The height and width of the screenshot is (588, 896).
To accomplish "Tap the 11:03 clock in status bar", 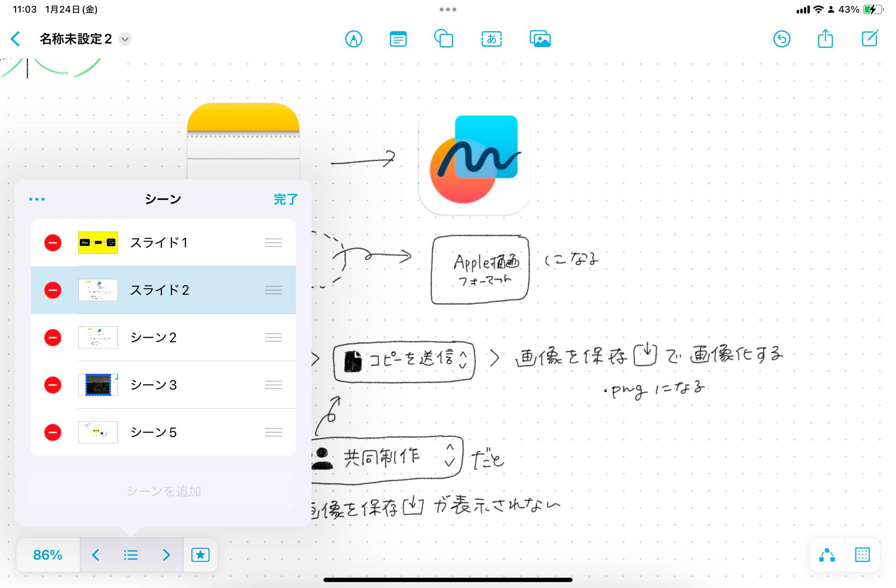I will point(25,9).
